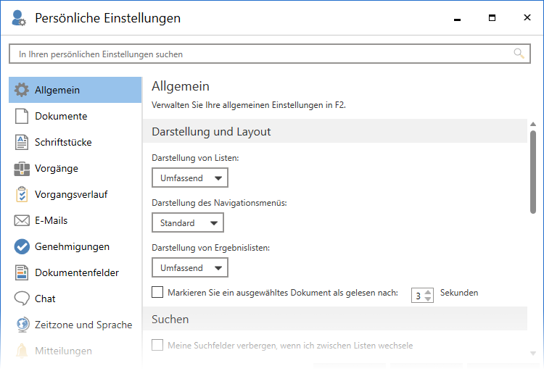Click the search magnifier icon
Viewport: 544px width, 392px height.
point(519,54)
